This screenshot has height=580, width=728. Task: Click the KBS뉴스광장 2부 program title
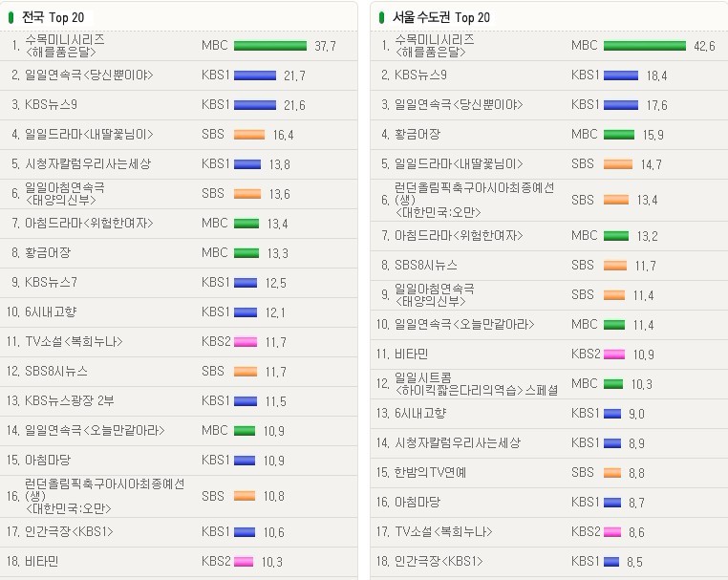point(70,400)
